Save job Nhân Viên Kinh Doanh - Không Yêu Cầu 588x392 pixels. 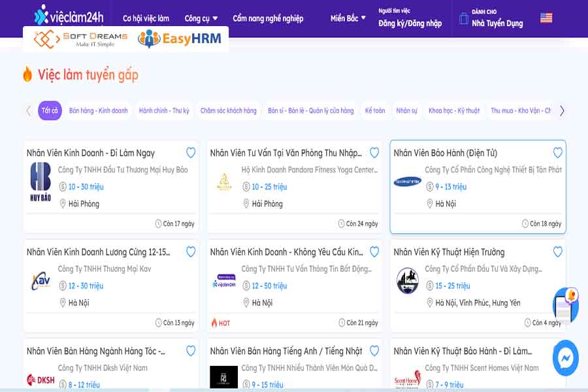[x=374, y=252]
